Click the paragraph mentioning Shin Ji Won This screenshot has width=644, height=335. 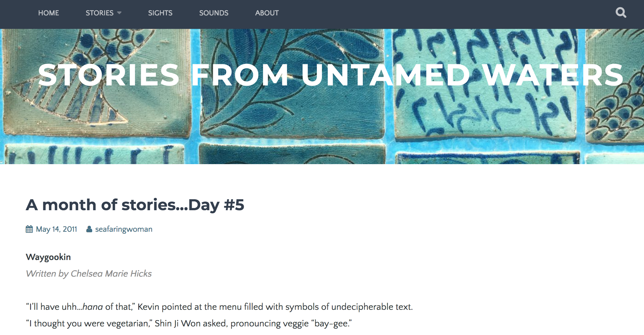(x=189, y=323)
